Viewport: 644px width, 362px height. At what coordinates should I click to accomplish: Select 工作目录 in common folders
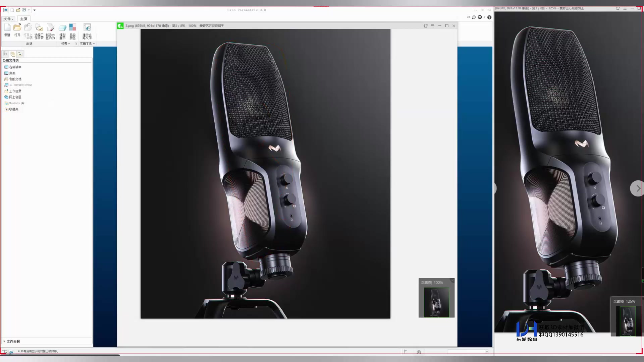point(13,91)
